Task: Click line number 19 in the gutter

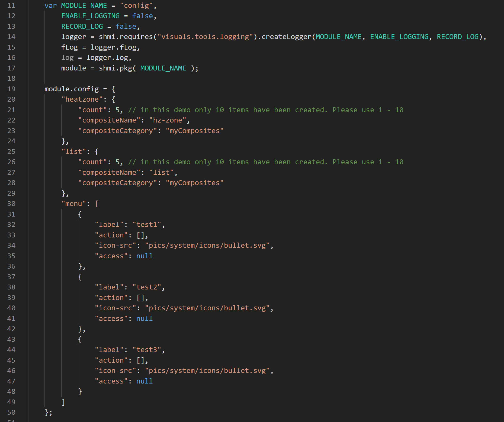Action: point(11,89)
